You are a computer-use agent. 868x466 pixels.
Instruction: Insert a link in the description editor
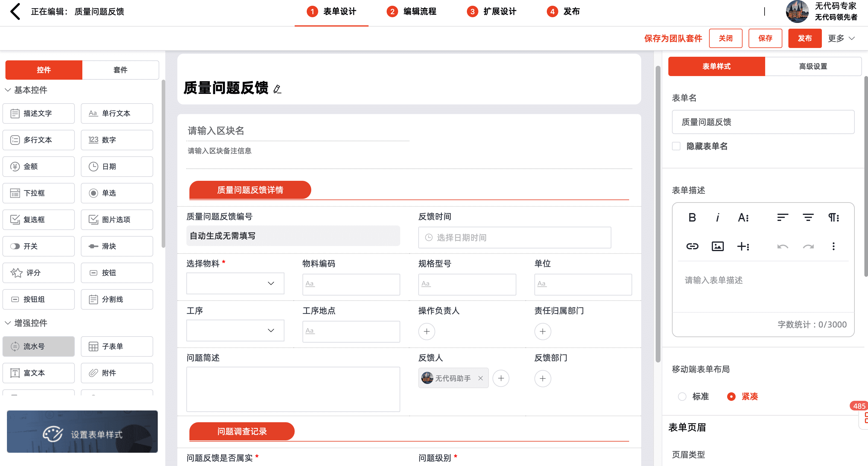[x=692, y=247]
